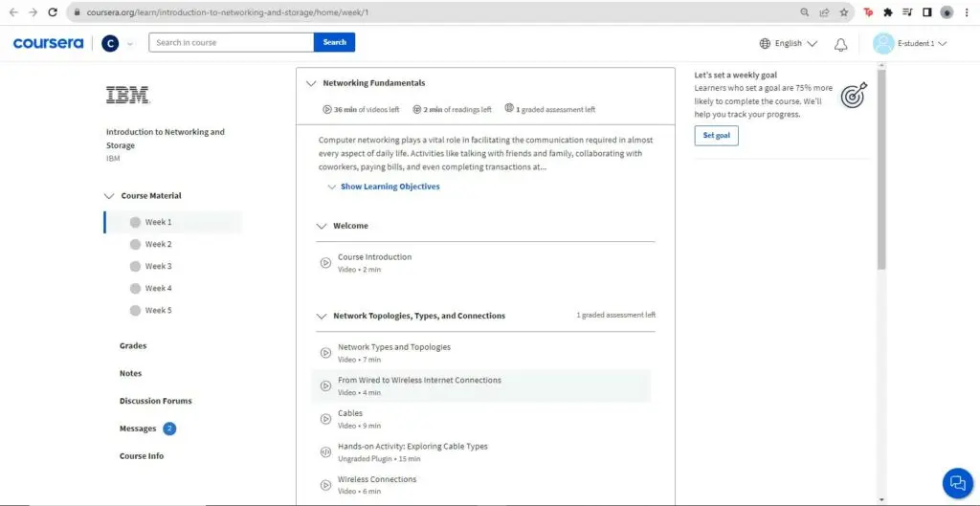
Task: Click the browser reload icon
Action: tap(53, 11)
